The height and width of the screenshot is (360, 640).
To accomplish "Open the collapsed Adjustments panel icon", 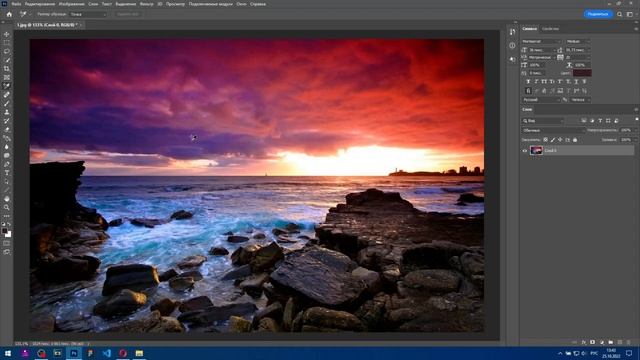I will (x=512, y=60).
